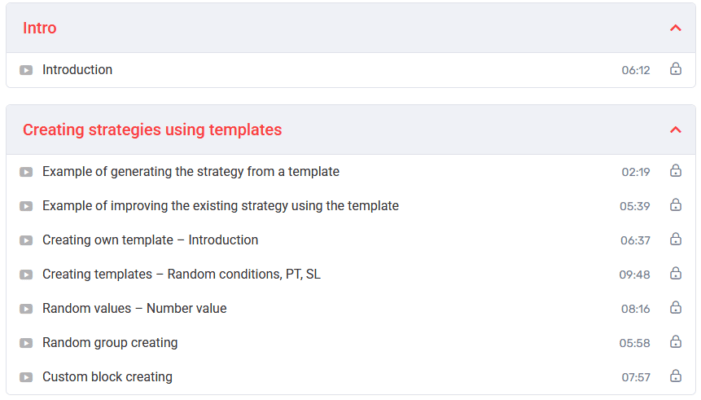Click video icon for Creating own template – Introduction
Image resolution: width=701 pixels, height=400 pixels.
26,240
